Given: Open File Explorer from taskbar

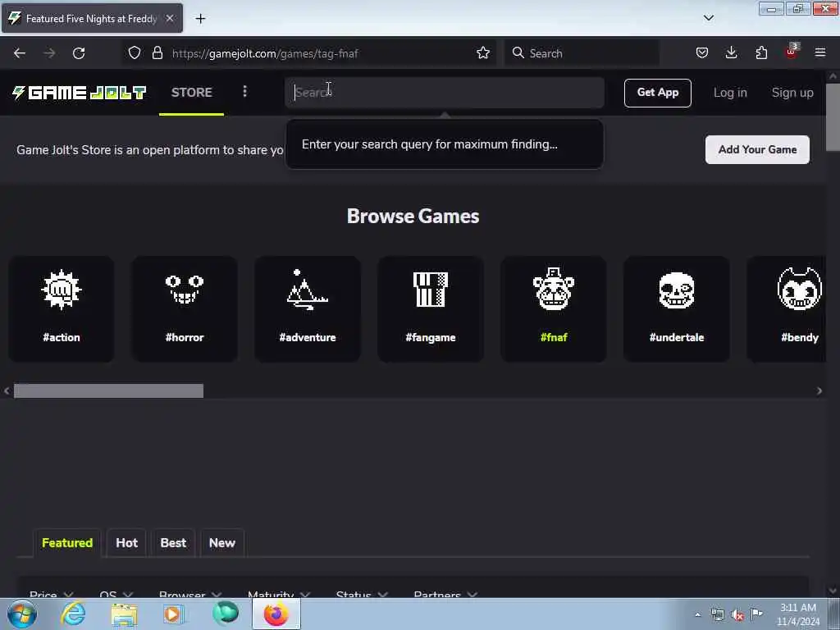Looking at the screenshot, I should tap(125, 614).
